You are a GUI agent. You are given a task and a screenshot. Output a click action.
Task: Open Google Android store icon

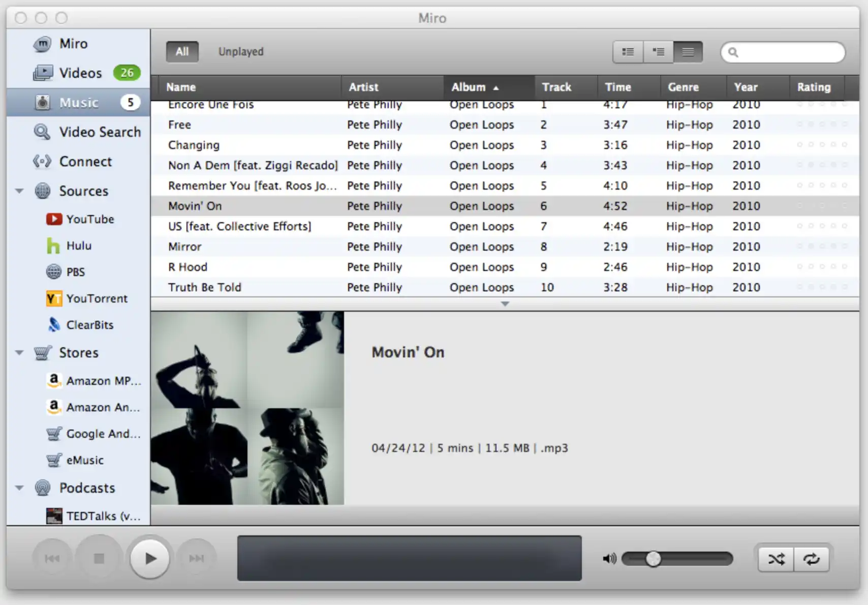pyautogui.click(x=54, y=434)
